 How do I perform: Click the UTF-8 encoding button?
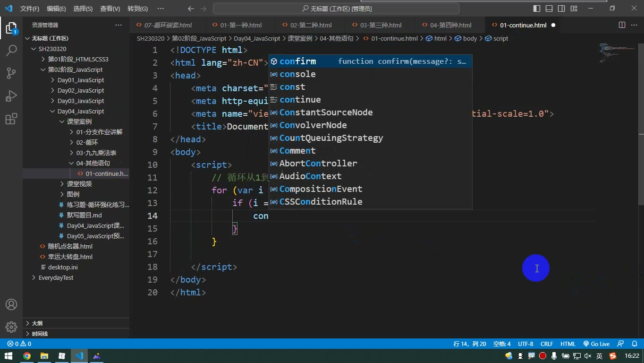tap(525, 344)
